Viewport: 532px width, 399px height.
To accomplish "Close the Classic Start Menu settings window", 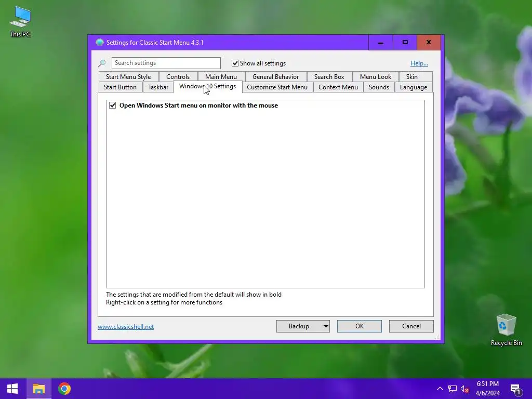I will tap(429, 43).
